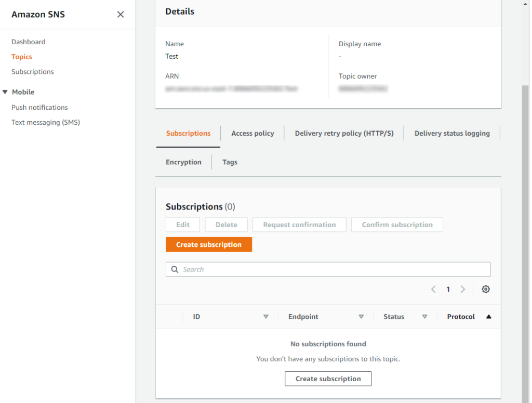This screenshot has height=403, width=532.
Task: Open the Subscriptions link in the sidebar
Action: 32,71
